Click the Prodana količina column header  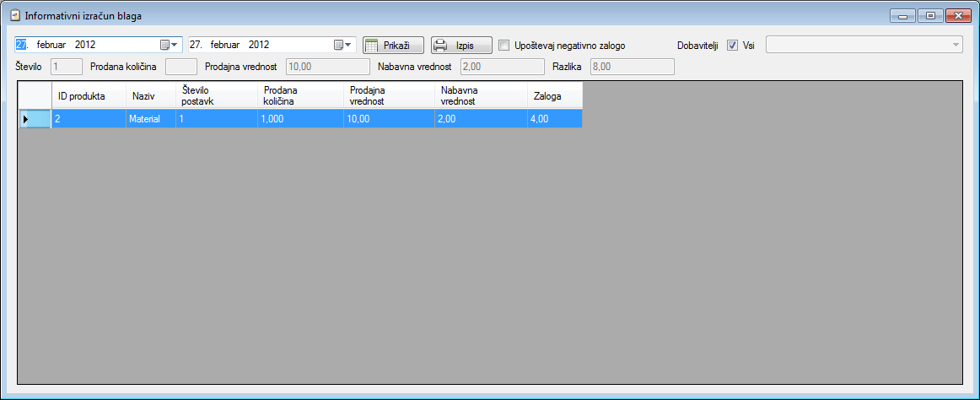pos(299,96)
